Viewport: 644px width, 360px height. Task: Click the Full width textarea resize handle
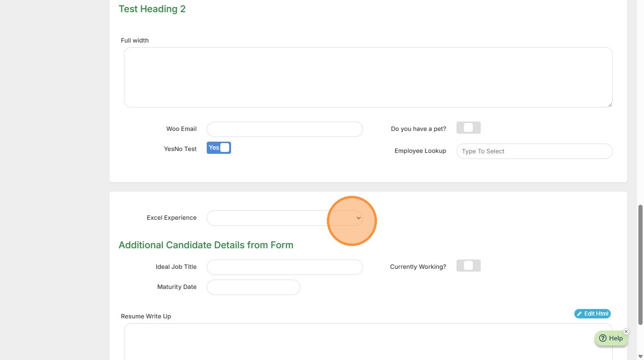pyautogui.click(x=609, y=104)
